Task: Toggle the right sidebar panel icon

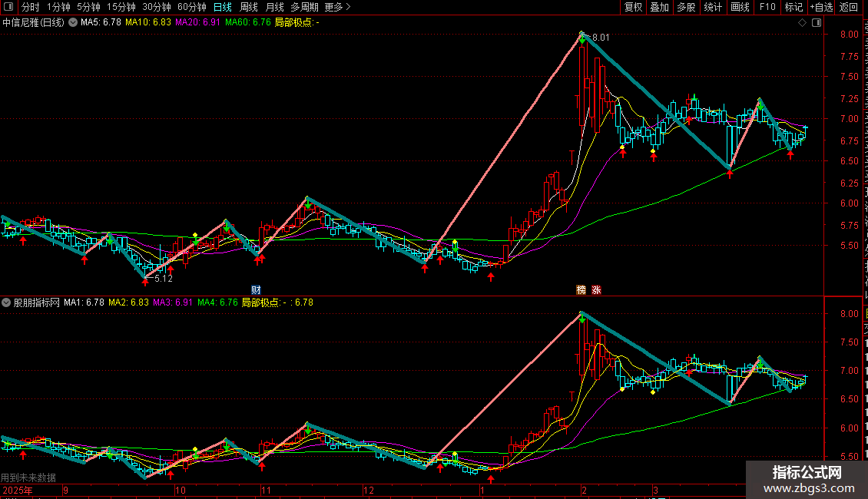Action: point(817,23)
